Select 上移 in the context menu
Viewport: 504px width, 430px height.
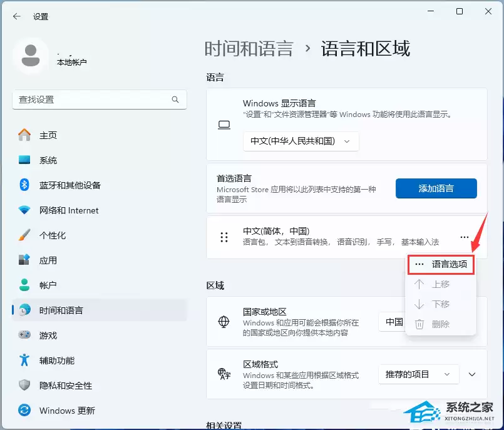coord(441,284)
